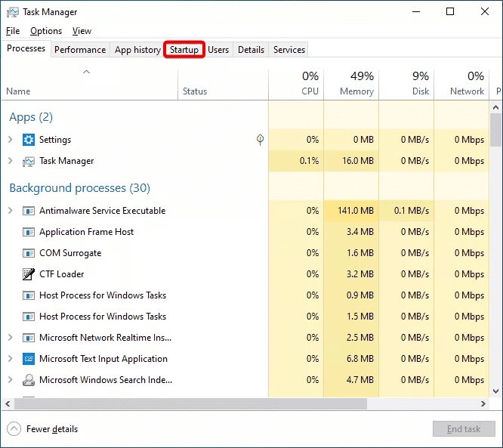Expand Microsoft Text Input Application row
Viewport: 503px width, 448px height.
tap(11, 359)
